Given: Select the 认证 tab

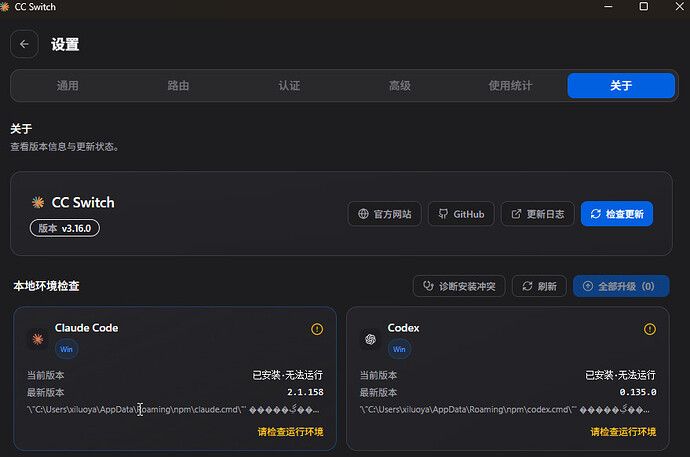Looking at the screenshot, I should (289, 85).
